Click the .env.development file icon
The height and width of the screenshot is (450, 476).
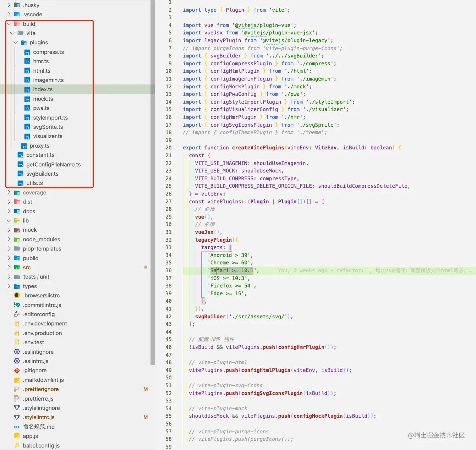(17, 324)
